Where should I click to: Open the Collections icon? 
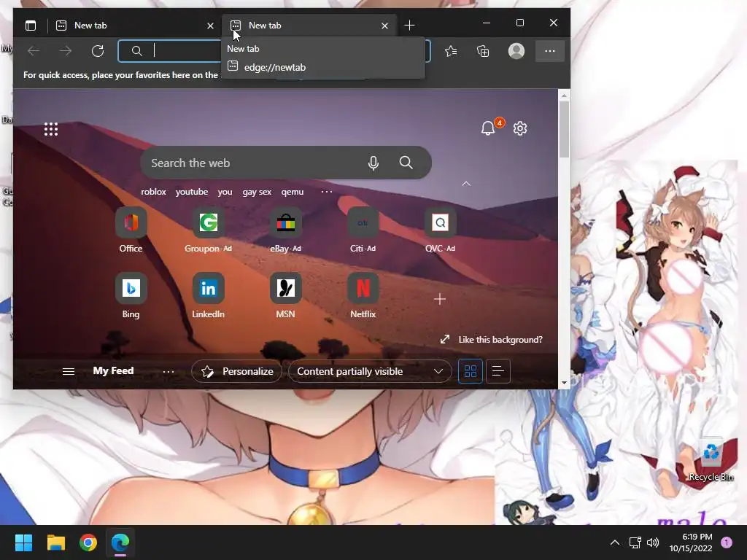tap(483, 51)
